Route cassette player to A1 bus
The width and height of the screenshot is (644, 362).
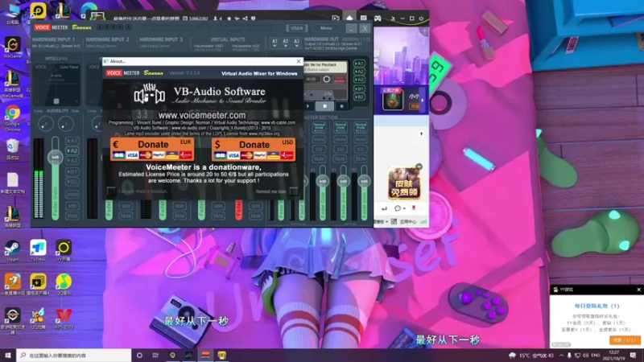click(x=359, y=64)
